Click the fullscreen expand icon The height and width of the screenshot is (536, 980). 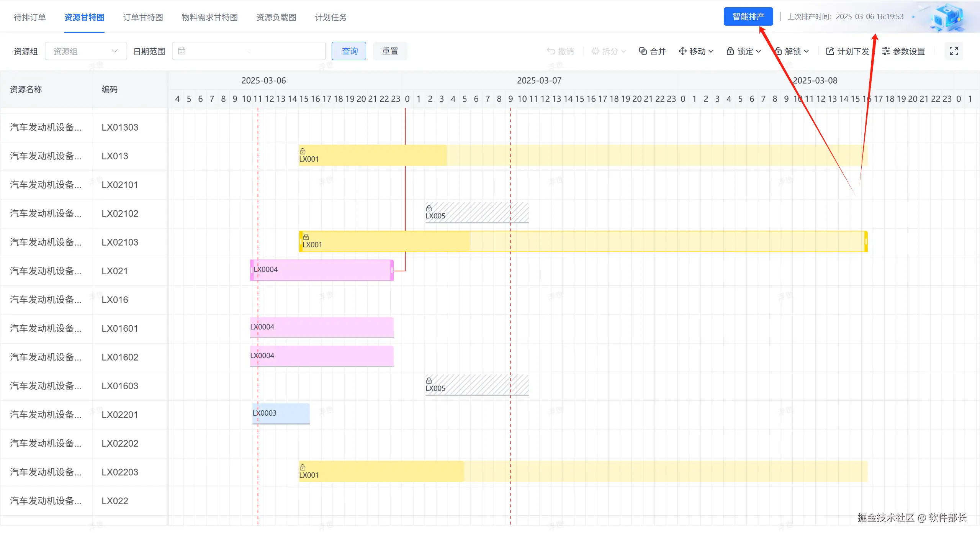[954, 51]
